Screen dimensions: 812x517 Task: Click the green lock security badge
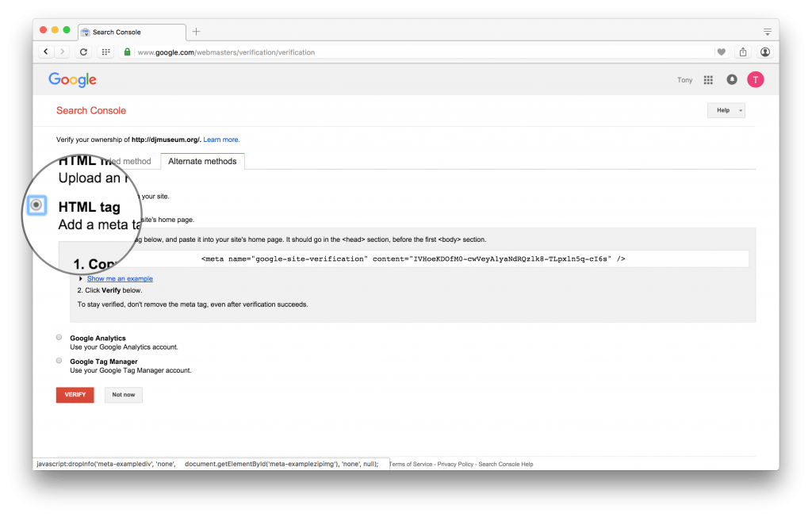point(127,51)
